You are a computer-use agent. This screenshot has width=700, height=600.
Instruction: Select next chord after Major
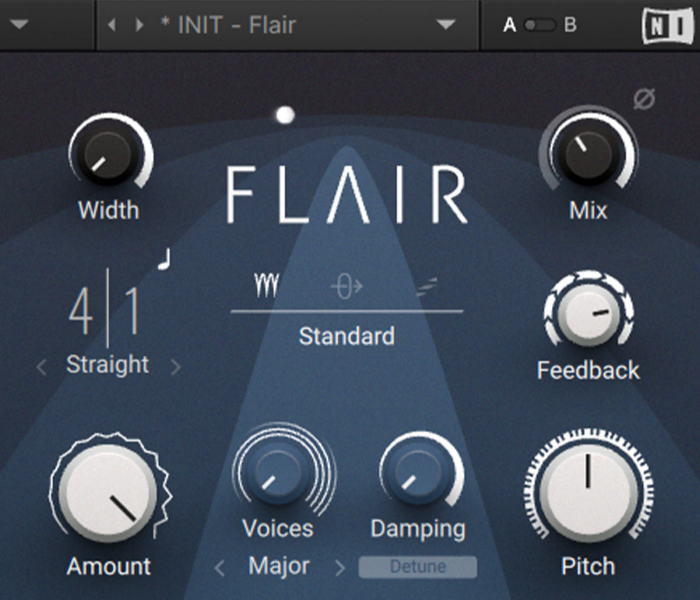tap(339, 567)
